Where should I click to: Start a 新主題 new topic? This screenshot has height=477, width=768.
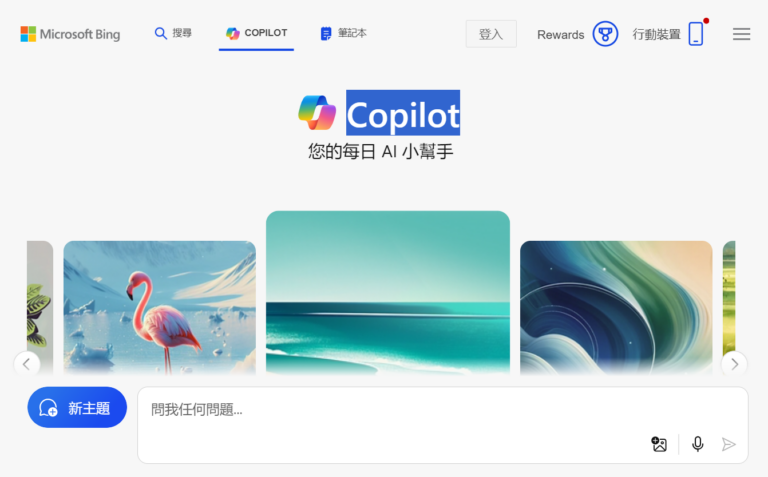[77, 407]
